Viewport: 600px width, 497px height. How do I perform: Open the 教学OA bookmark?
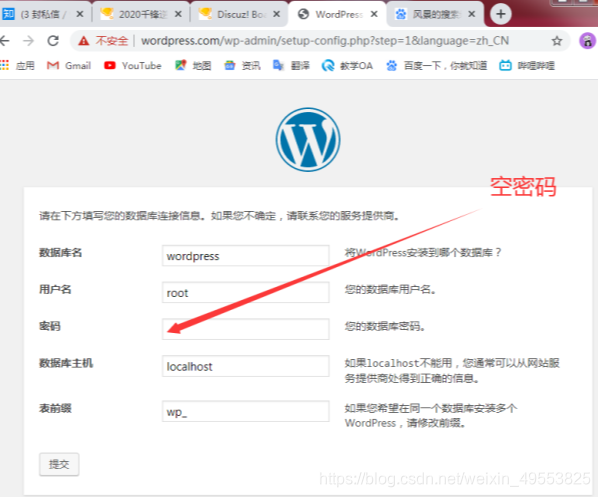[x=347, y=66]
